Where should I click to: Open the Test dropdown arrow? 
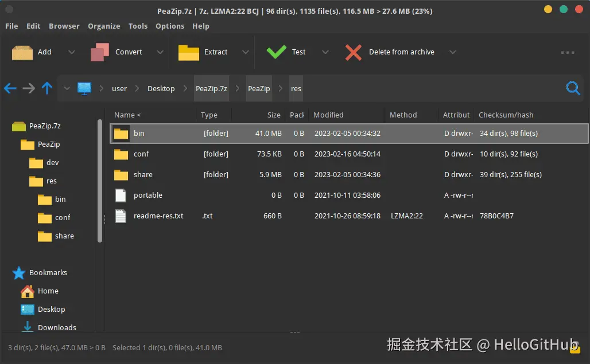[325, 52]
